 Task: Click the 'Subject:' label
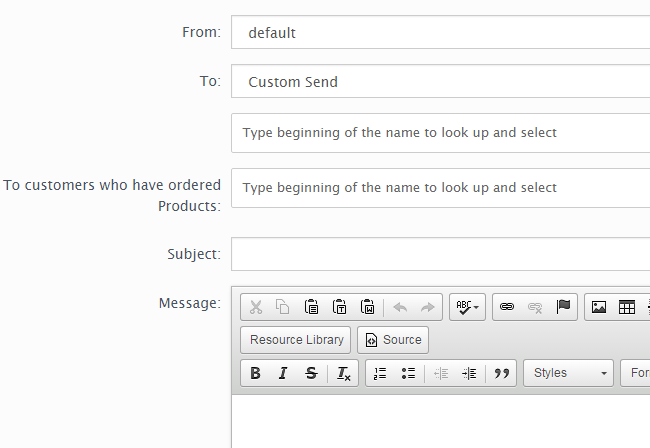[194, 254]
